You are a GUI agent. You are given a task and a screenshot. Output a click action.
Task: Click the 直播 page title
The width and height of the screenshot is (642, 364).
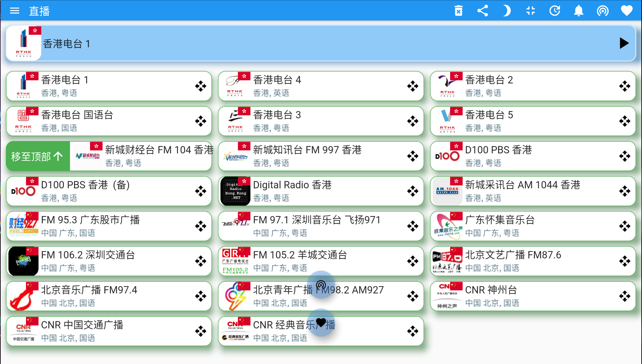tap(39, 11)
